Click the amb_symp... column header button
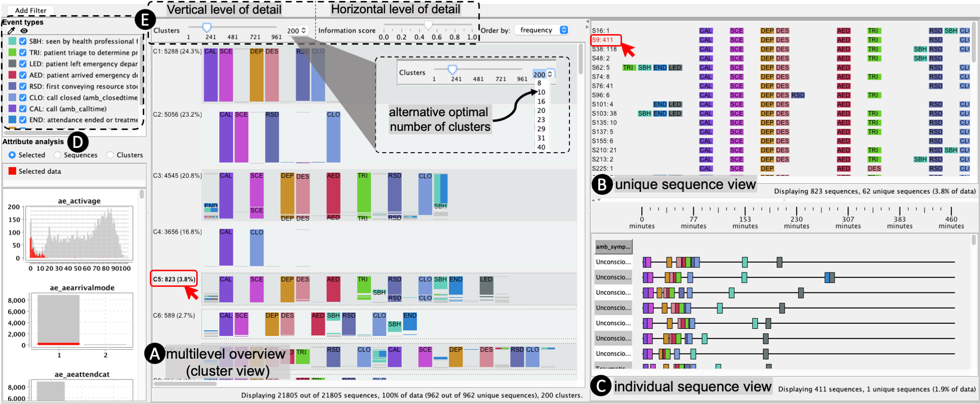 (613, 247)
